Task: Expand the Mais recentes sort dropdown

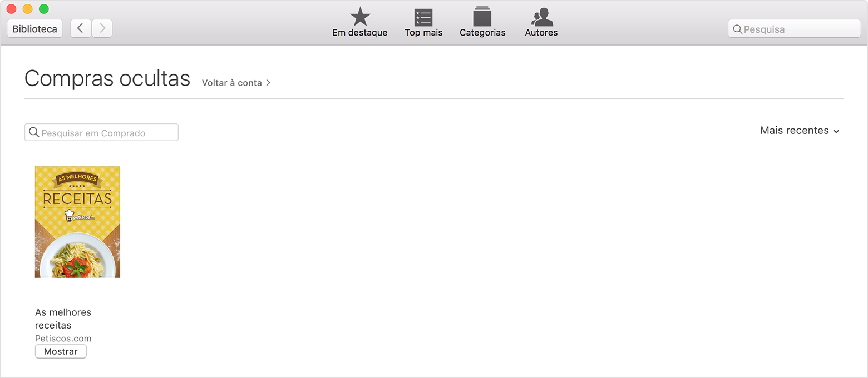Action: [x=800, y=131]
